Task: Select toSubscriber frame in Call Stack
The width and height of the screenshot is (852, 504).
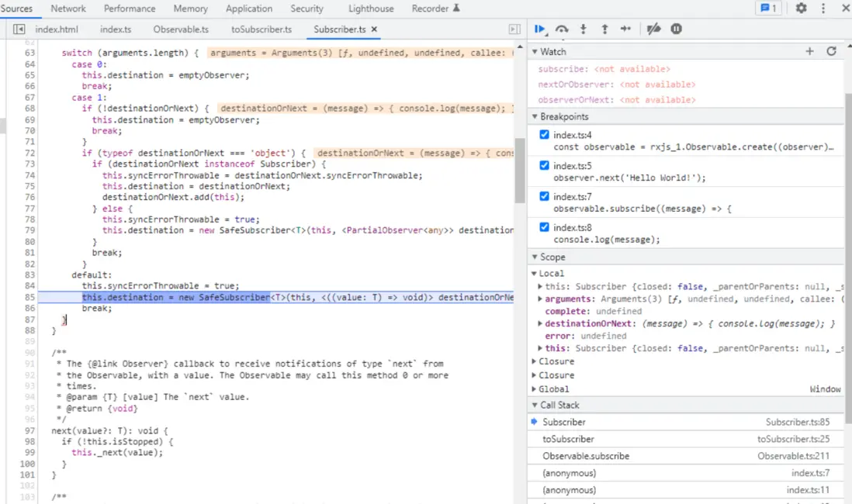Action: 568,439
